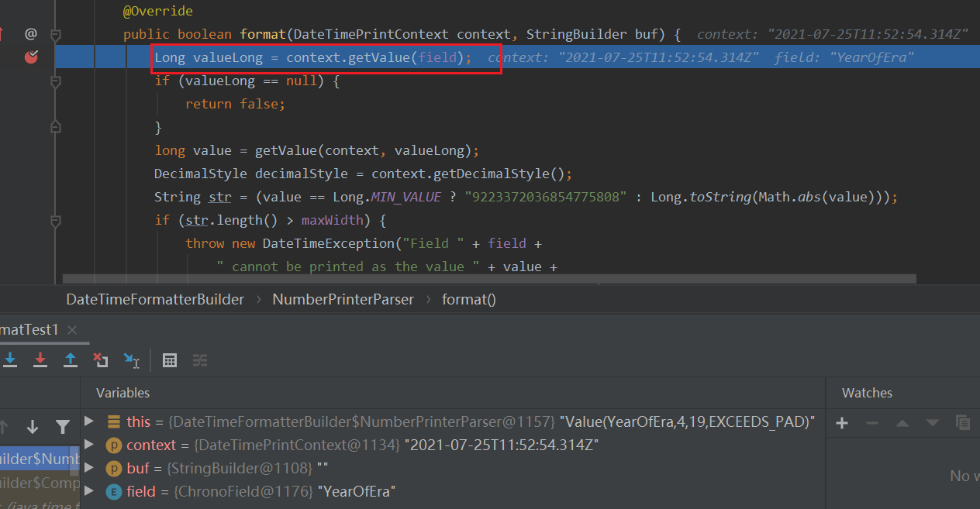Click the editor horizontal scrollbar

coord(489,278)
